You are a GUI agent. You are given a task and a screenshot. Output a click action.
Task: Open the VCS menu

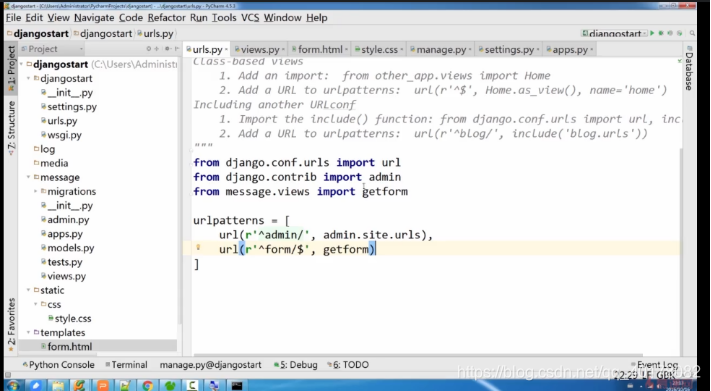point(250,18)
